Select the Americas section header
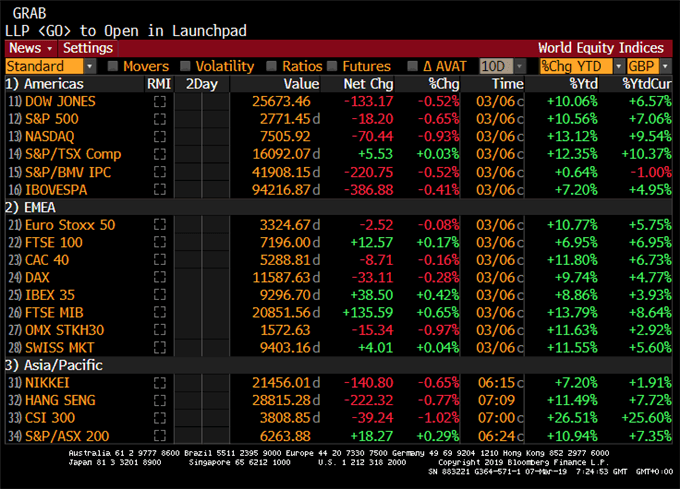Screen dimensions: 680x489 (44, 84)
